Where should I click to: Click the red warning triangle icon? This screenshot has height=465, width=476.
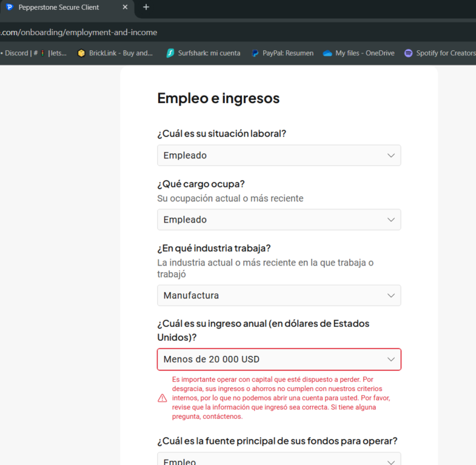point(163,398)
